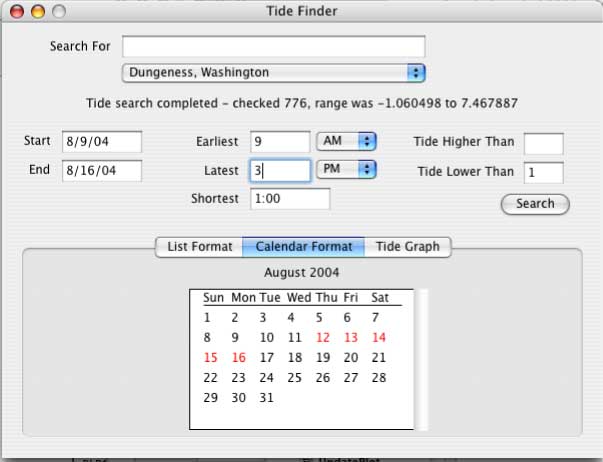The height and width of the screenshot is (462, 603).
Task: Click the Latest time field
Action: pyautogui.click(x=280, y=171)
